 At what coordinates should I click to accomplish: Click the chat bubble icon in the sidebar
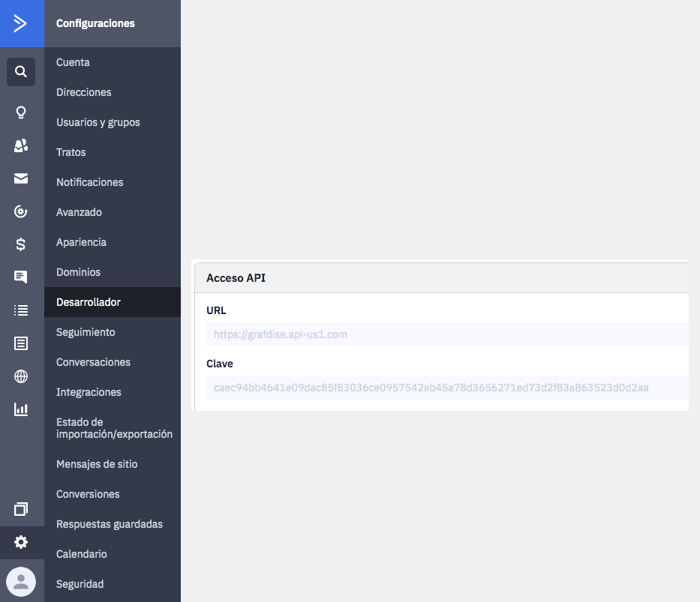[21, 277]
